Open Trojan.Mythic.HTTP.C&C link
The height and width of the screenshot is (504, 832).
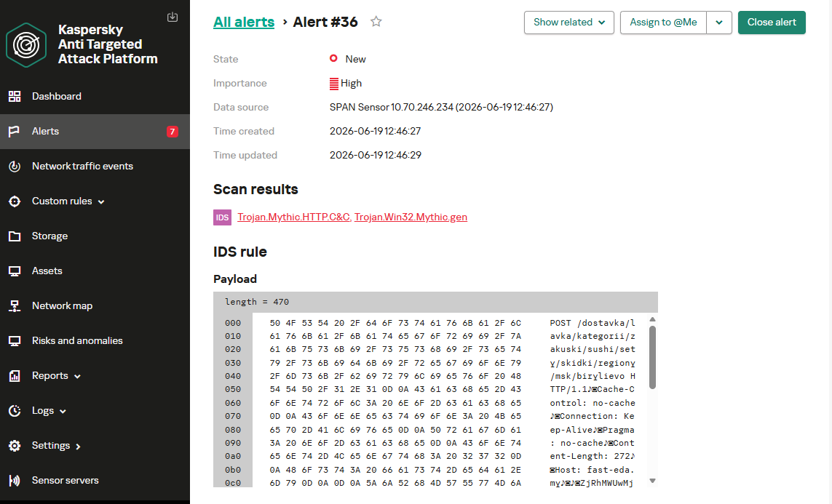tap(293, 217)
